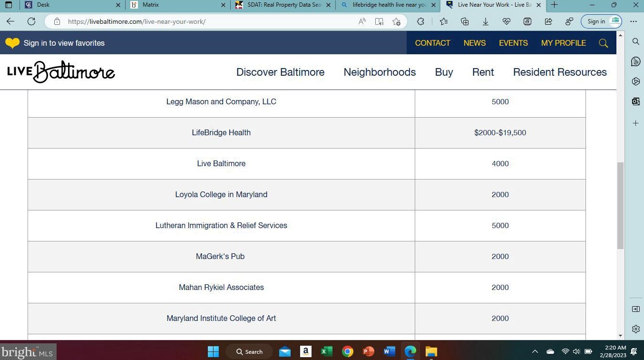Click the Share page icon

tap(548, 21)
